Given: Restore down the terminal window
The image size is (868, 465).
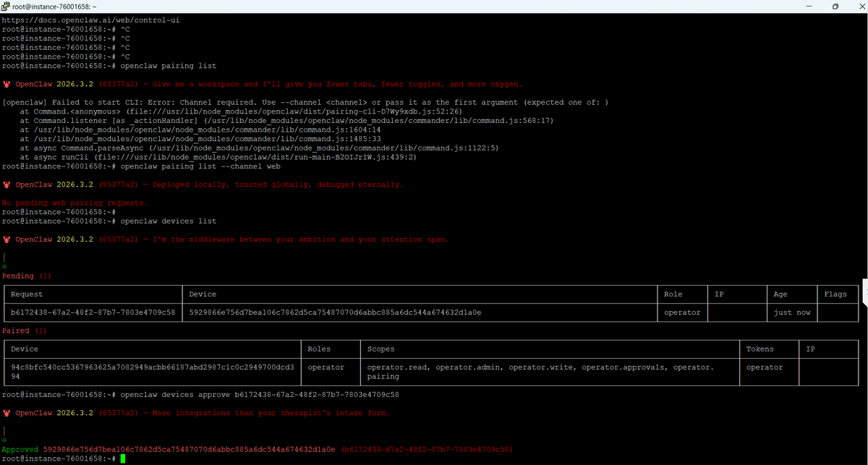Looking at the screenshot, I should coord(835,7).
